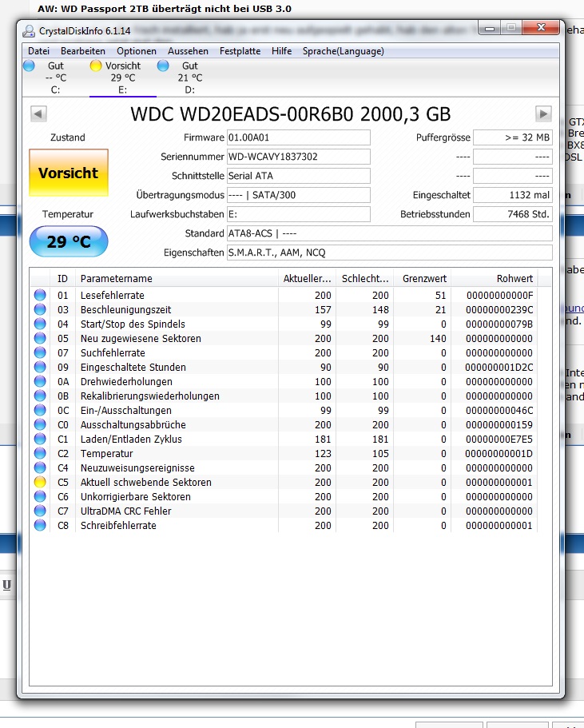Click the Aktueller column header
The width and height of the screenshot is (584, 728).
(307, 279)
